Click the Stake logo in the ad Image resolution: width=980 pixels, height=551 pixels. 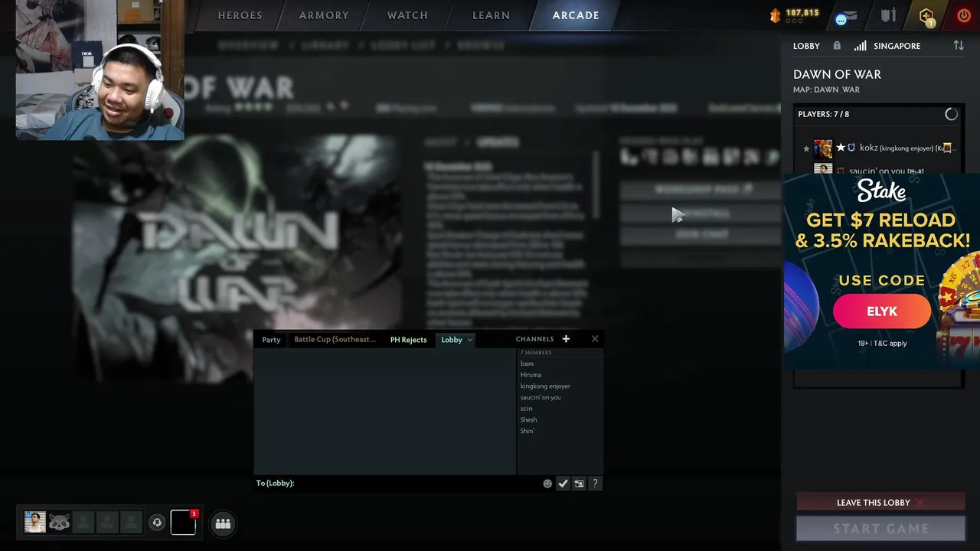point(881,191)
